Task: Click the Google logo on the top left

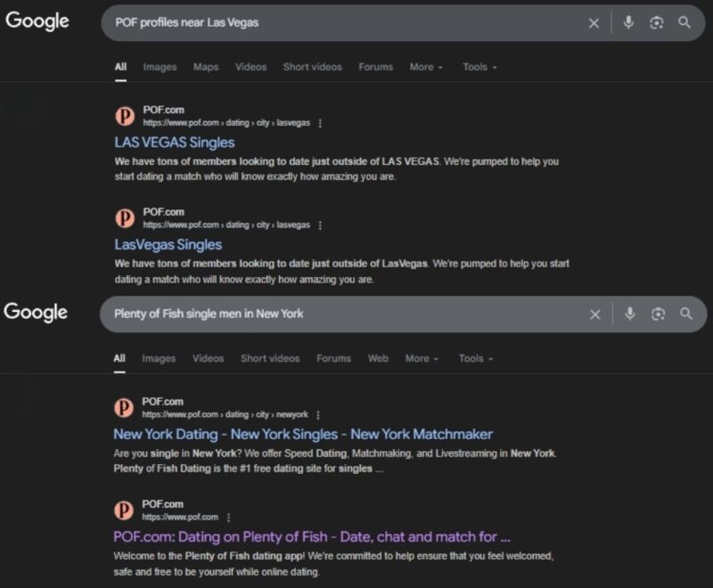Action: 37,21
